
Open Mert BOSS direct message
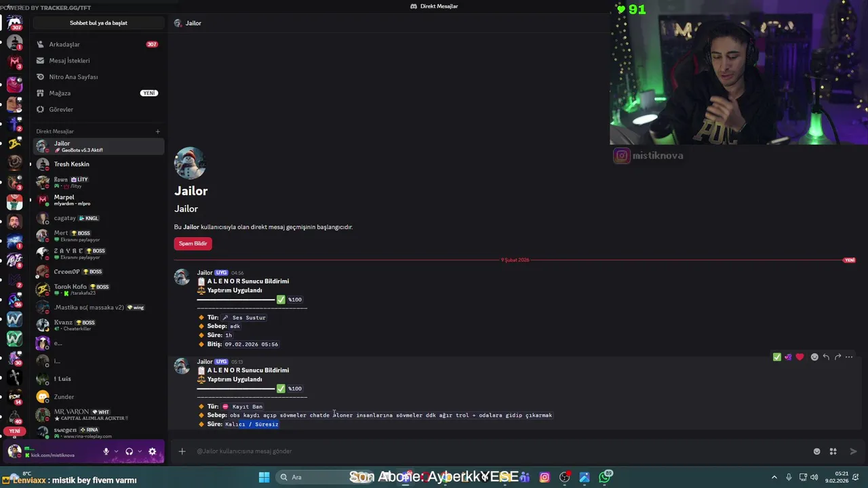pyautogui.click(x=98, y=236)
